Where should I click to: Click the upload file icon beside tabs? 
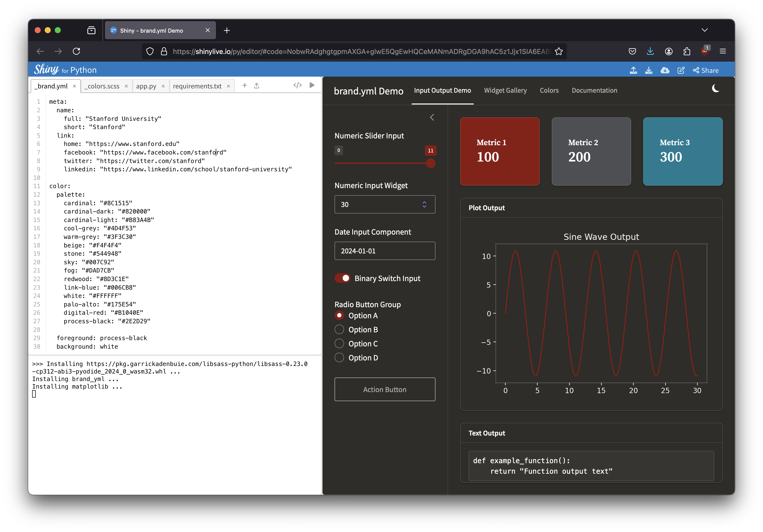pyautogui.click(x=256, y=85)
